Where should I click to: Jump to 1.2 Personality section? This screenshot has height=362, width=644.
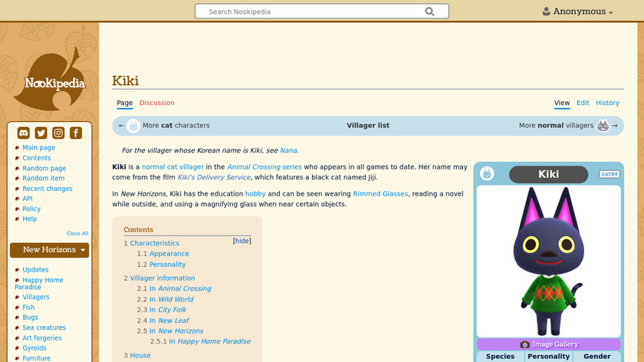point(168,264)
